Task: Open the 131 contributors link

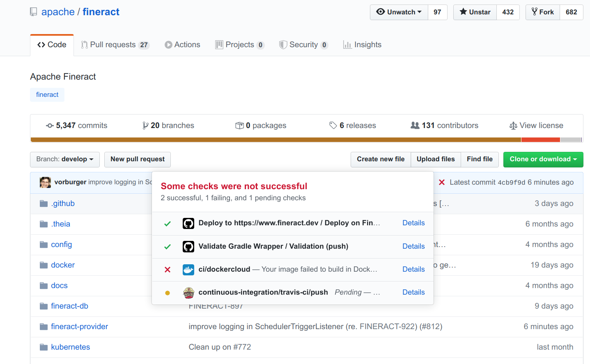Action: pyautogui.click(x=445, y=126)
